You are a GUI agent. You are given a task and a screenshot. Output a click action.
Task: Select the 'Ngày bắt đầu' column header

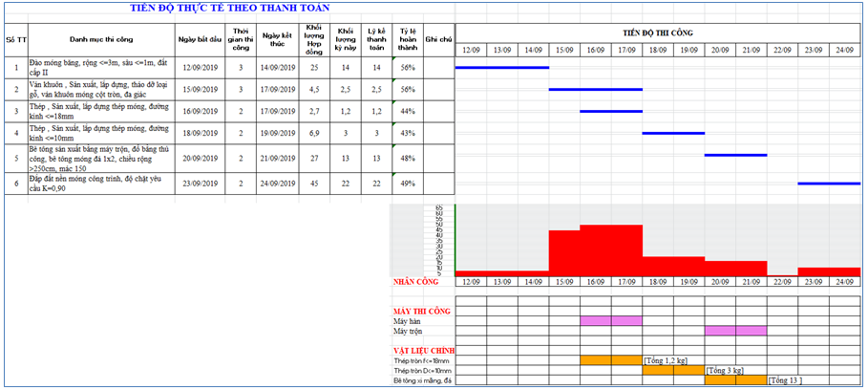[x=200, y=40]
